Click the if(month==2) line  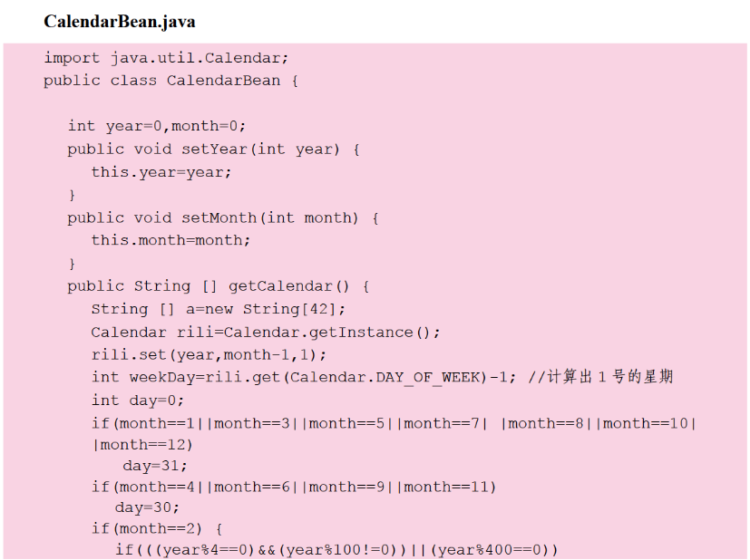[156, 528]
